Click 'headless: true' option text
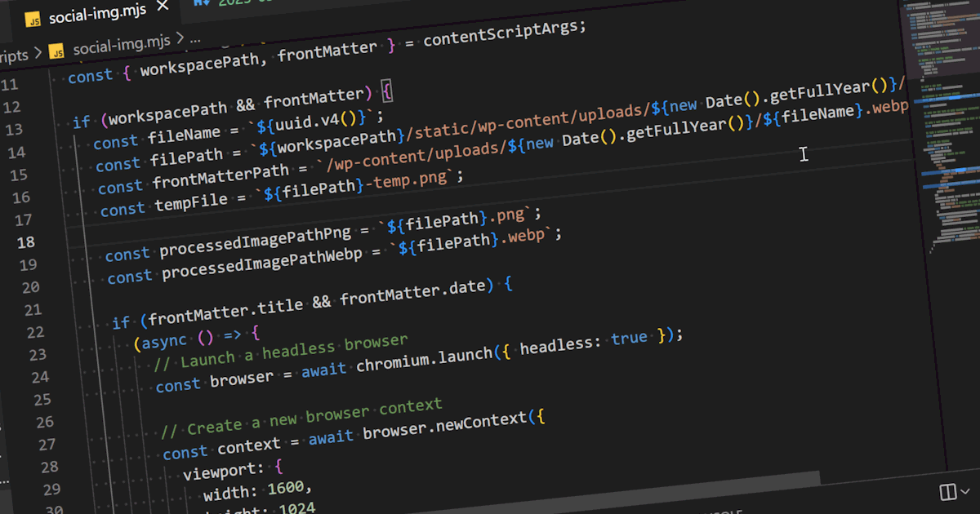 (584, 343)
